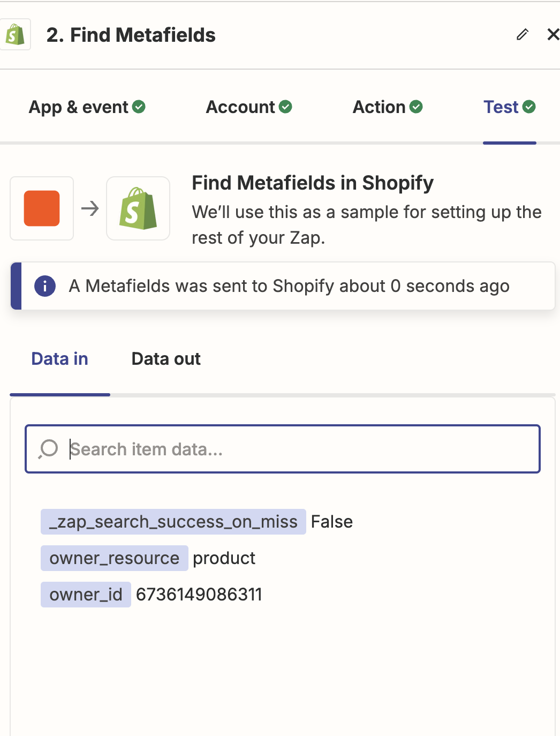The image size is (560, 736).
Task: Focus the Search item data field
Action: pyautogui.click(x=283, y=449)
